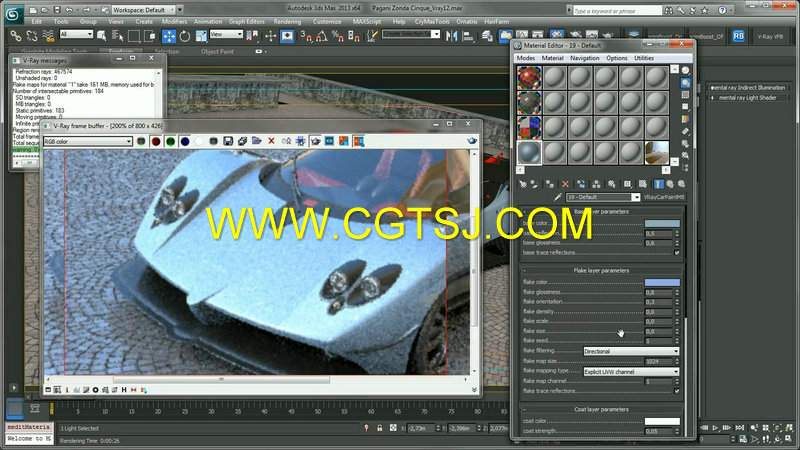The image size is (800, 450).
Task: Toggle blue channel in V-Ray frame buffer
Action: click(185, 141)
